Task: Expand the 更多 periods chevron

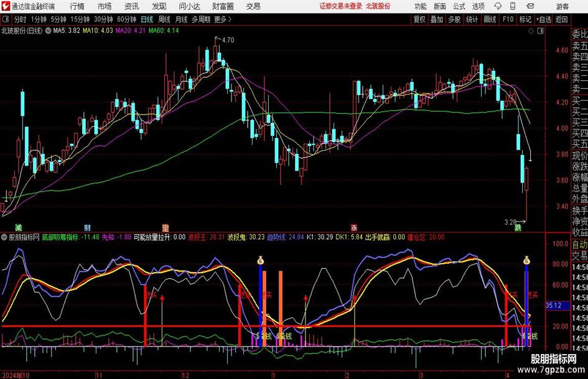Action: (x=223, y=19)
